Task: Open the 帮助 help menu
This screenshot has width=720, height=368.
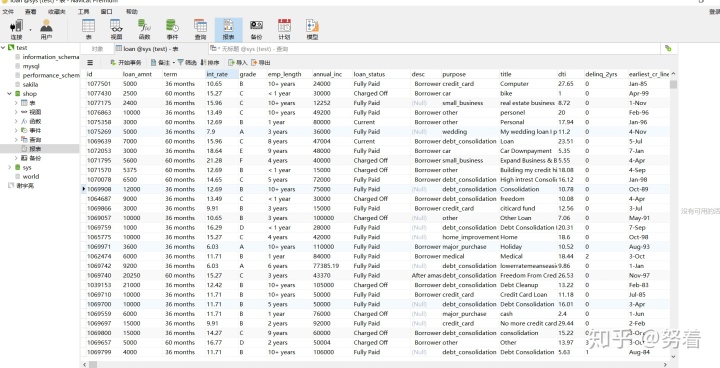Action: click(131, 11)
